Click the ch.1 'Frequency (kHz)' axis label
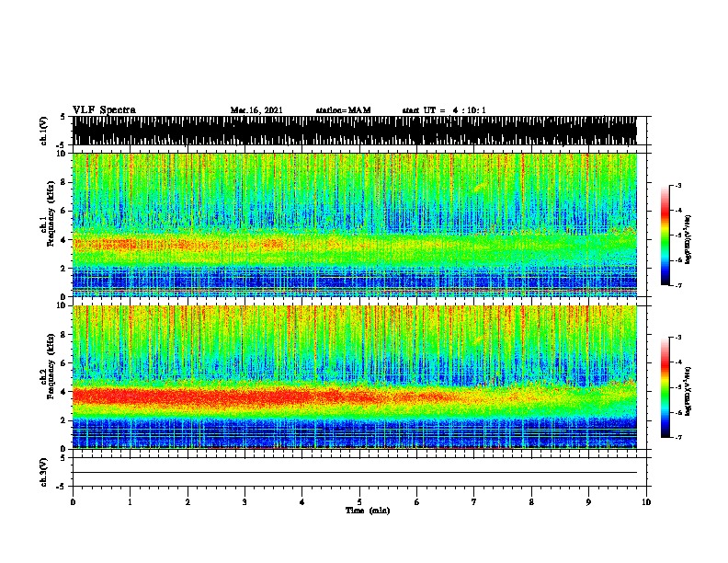 click(51, 213)
